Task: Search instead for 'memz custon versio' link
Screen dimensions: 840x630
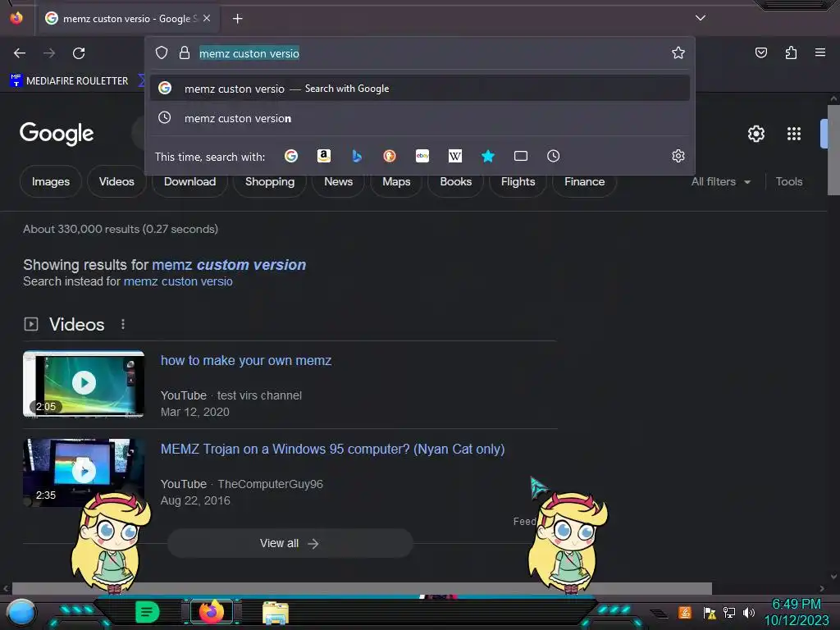Action: 178,281
